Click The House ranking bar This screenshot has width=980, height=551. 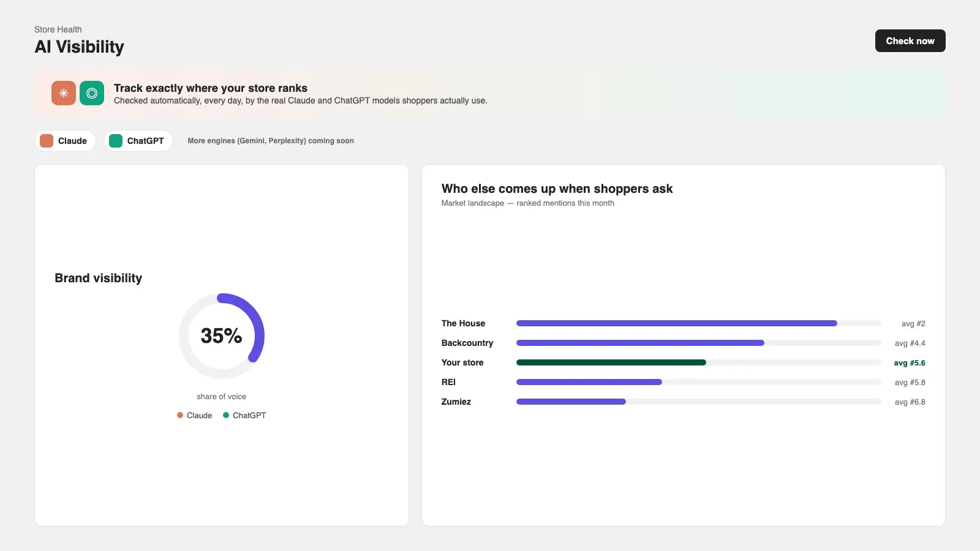tap(699, 323)
